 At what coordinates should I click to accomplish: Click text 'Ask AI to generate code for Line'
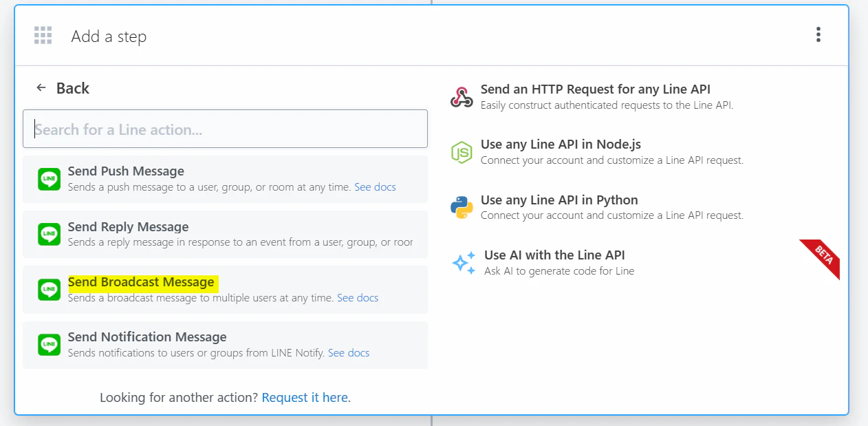tap(559, 271)
